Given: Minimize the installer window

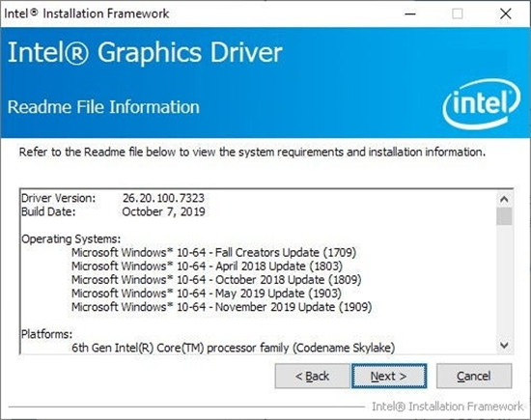Looking at the screenshot, I should [x=410, y=14].
